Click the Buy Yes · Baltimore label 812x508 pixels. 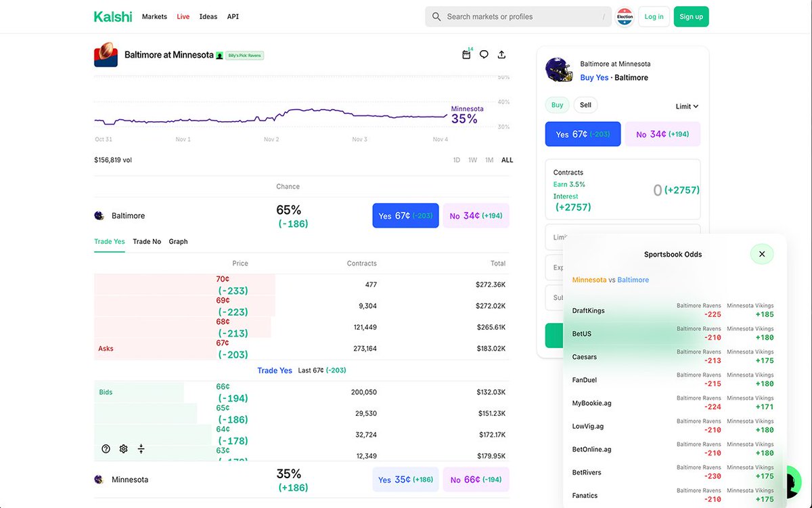[x=614, y=77]
